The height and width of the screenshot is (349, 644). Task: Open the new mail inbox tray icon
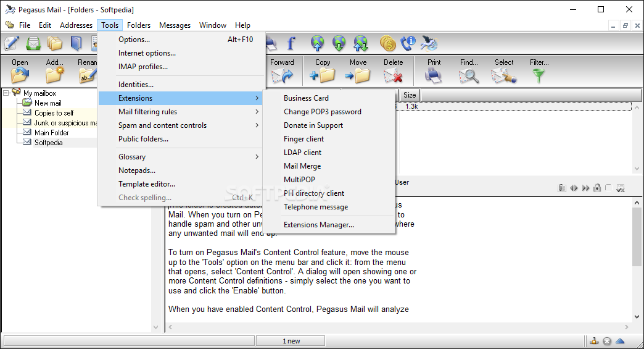coord(33,43)
